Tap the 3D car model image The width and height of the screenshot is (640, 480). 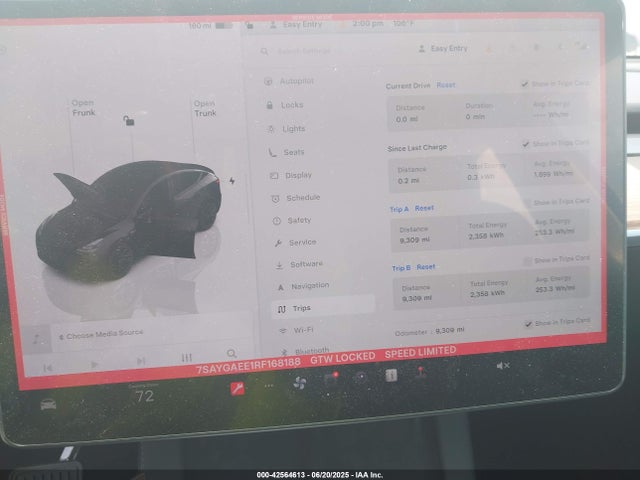129,220
